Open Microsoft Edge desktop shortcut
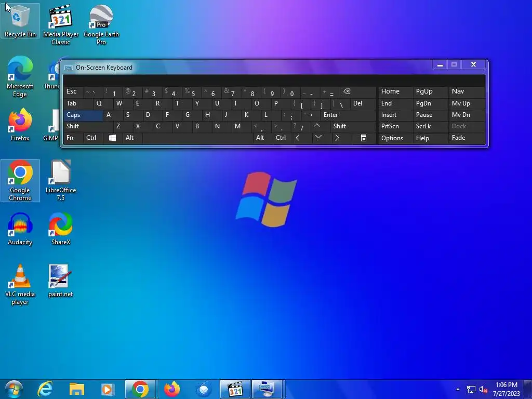This screenshot has width=532, height=399. click(x=20, y=77)
